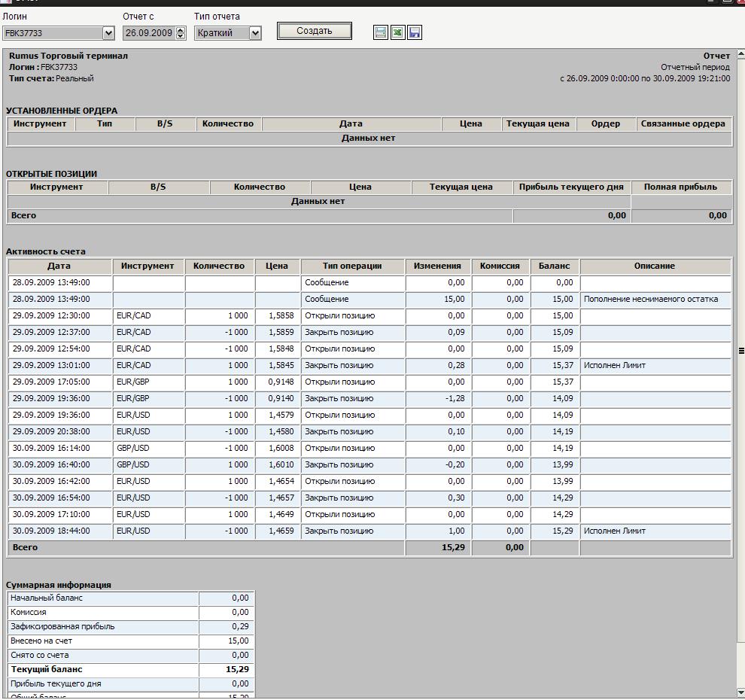Click the Прибыль текущего дня summary row

coord(131,684)
